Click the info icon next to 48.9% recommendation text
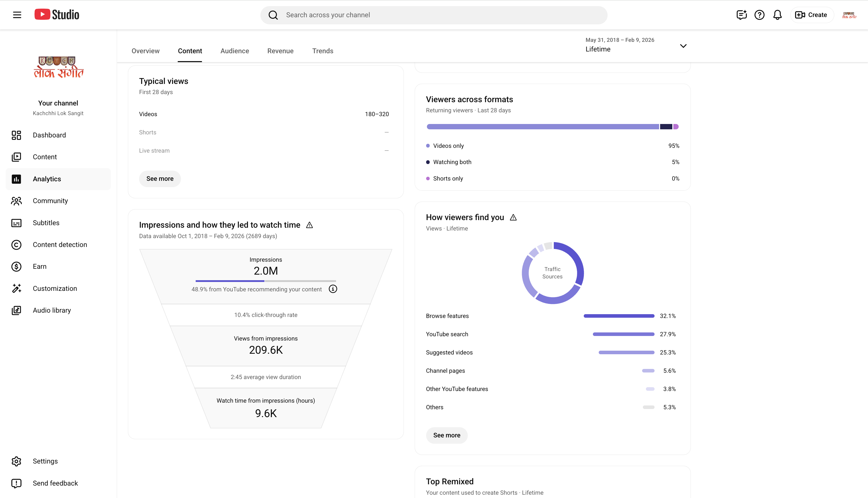Viewport: 868px width, 498px height. coord(333,289)
